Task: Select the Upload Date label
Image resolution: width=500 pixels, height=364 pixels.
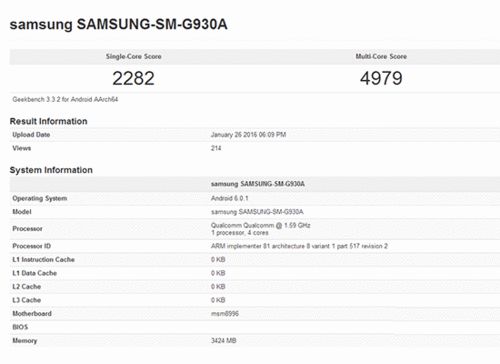Action: (31, 135)
